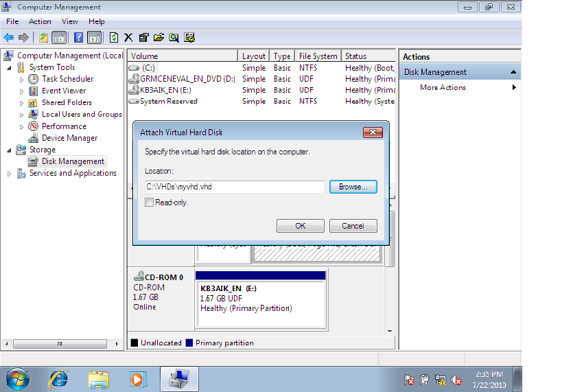Select Services and Applications node
Viewport: 562px width, 392px height.
pyautogui.click(x=73, y=173)
